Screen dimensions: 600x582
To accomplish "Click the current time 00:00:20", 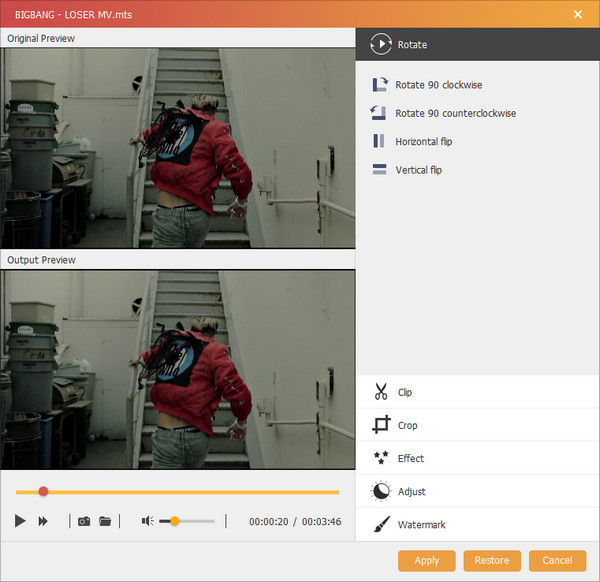I will coord(269,522).
